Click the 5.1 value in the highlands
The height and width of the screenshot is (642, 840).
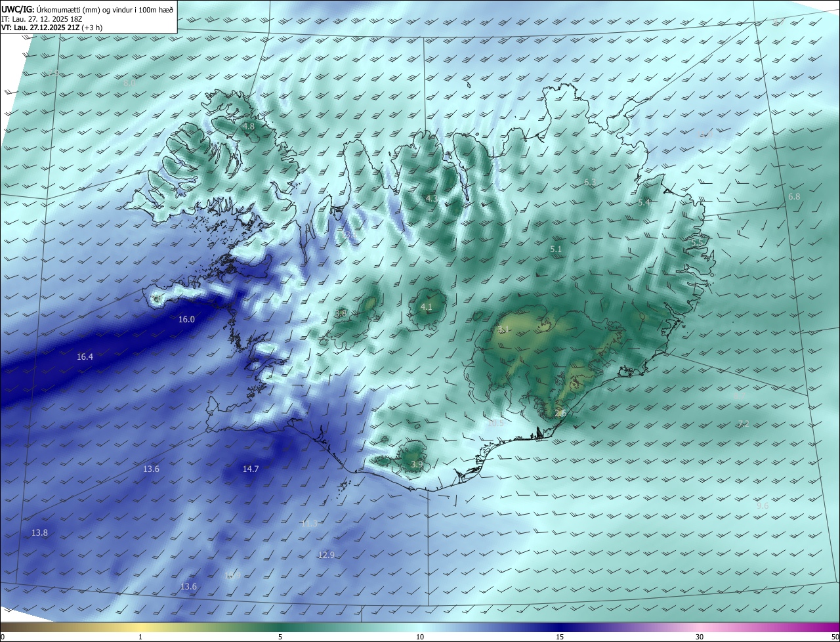click(556, 249)
